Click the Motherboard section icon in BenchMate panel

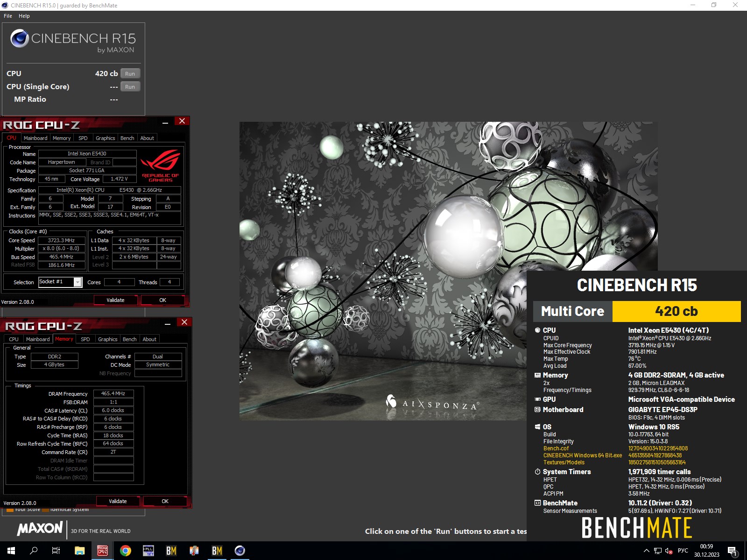point(537,410)
